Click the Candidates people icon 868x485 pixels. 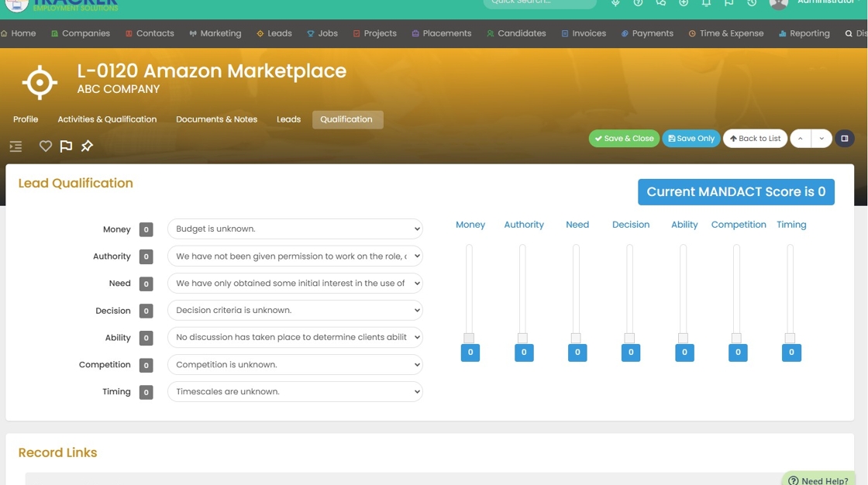(x=491, y=33)
